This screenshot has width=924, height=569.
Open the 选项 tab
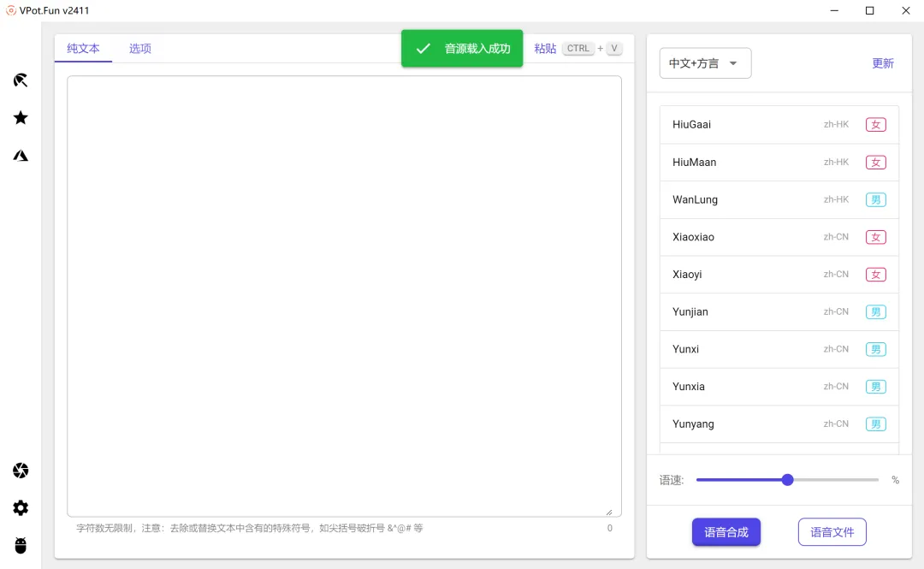(x=140, y=49)
